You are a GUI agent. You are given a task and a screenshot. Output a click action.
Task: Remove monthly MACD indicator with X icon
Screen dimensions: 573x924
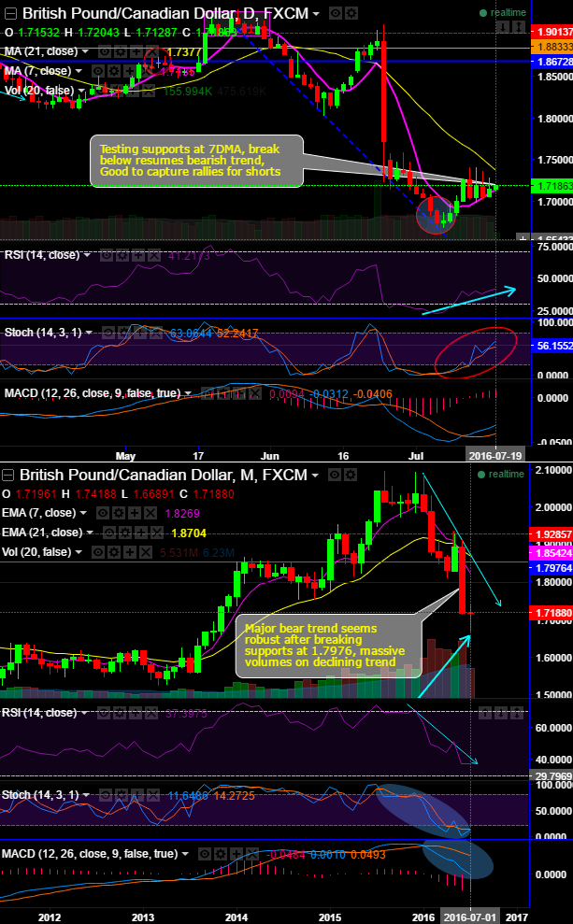251,853
